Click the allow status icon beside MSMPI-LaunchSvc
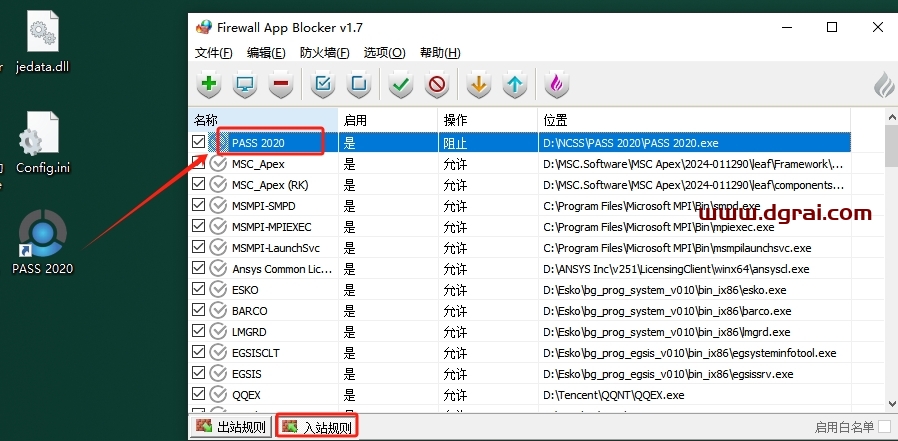898x441 pixels. 218,248
